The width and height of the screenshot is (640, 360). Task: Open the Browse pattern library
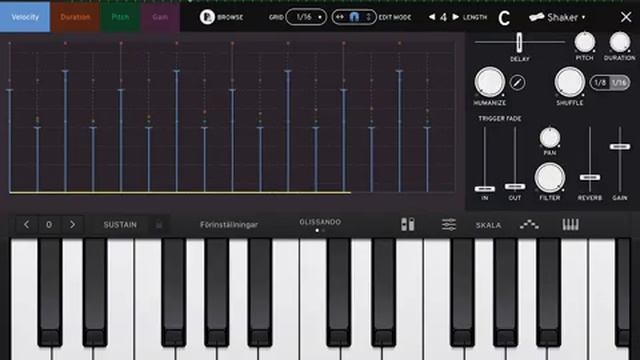click(222, 17)
